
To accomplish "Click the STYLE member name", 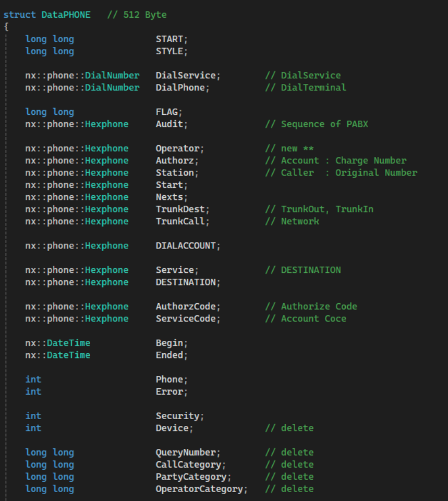I will click(169, 51).
